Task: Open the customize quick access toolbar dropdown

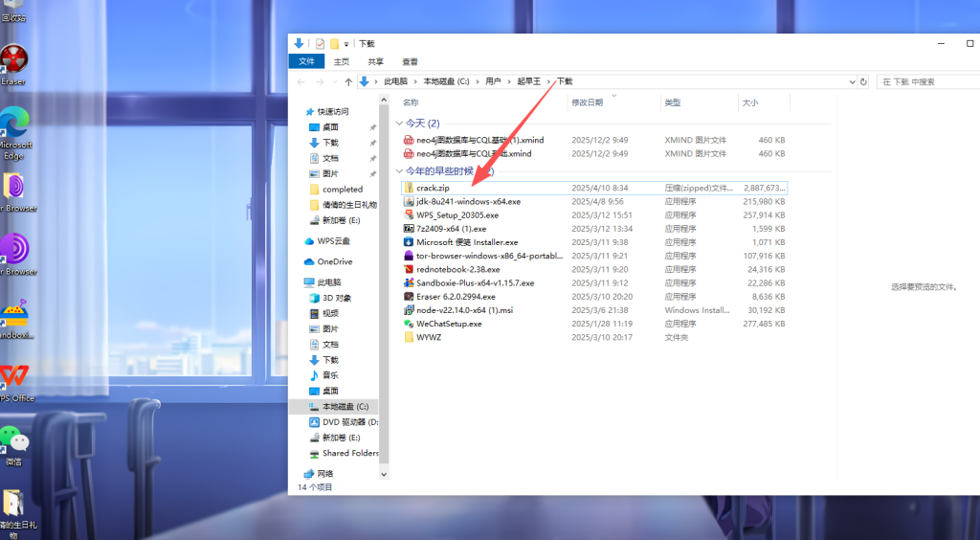Action: [346, 44]
